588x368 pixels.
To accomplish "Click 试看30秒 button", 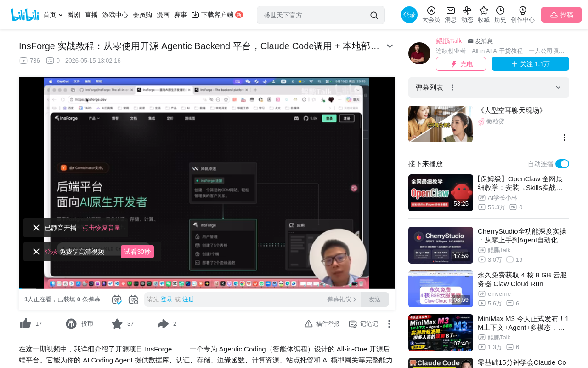I will tap(137, 252).
